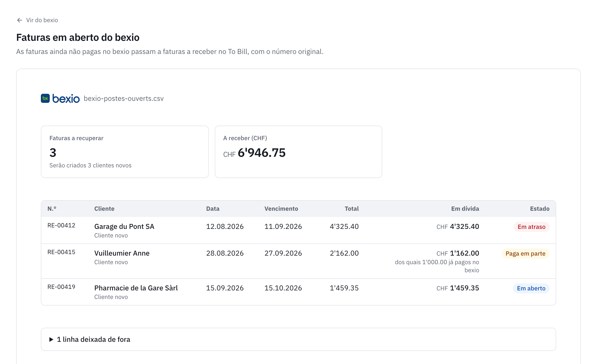597x364 pixels.
Task: Expand the 1 linha deixada de fora section
Action: (x=298, y=339)
